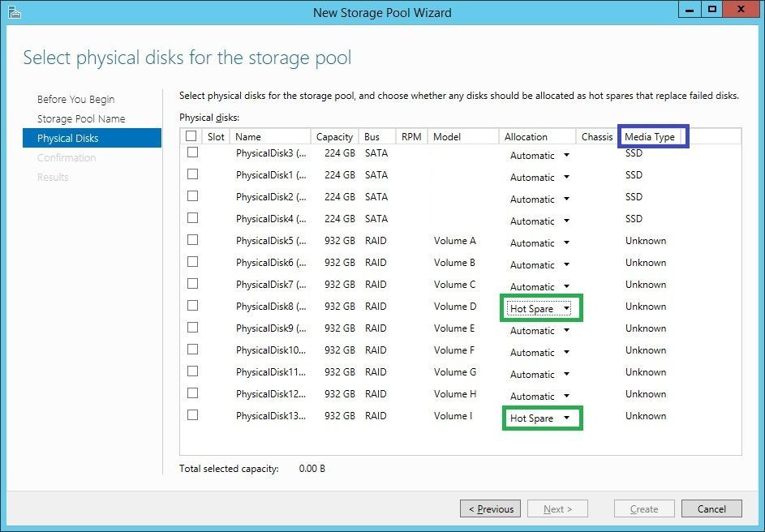Image resolution: width=765 pixels, height=532 pixels.
Task: Click SSD media type for PhysicalDisk1
Action: pos(634,175)
